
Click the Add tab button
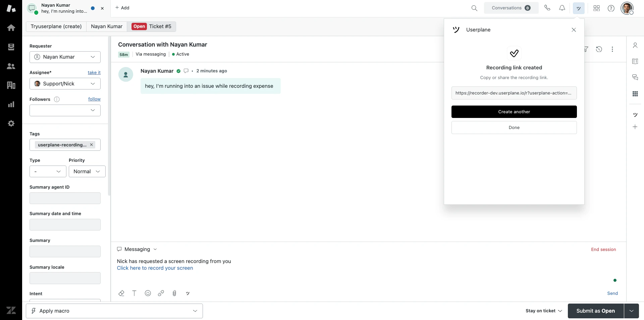point(122,8)
